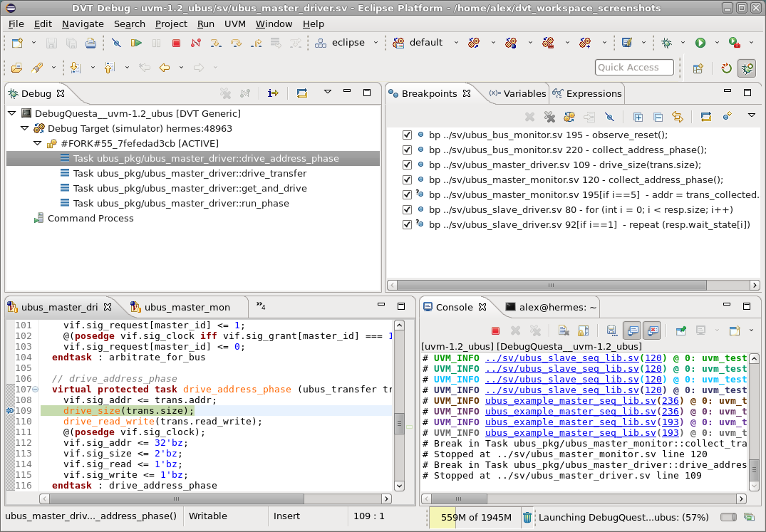
Task: Uncheck the ubus_bus_monitor.sv 195 breakpoint
Action: 407,135
